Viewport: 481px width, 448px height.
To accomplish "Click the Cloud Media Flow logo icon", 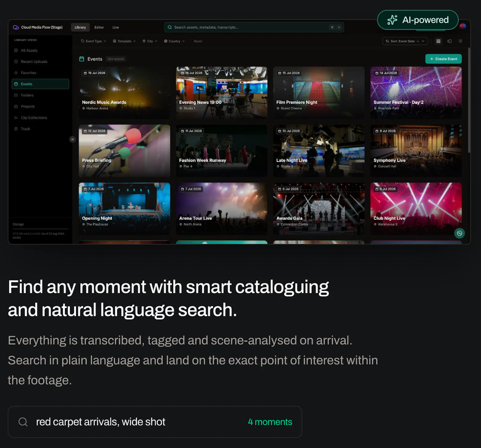I will point(16,27).
